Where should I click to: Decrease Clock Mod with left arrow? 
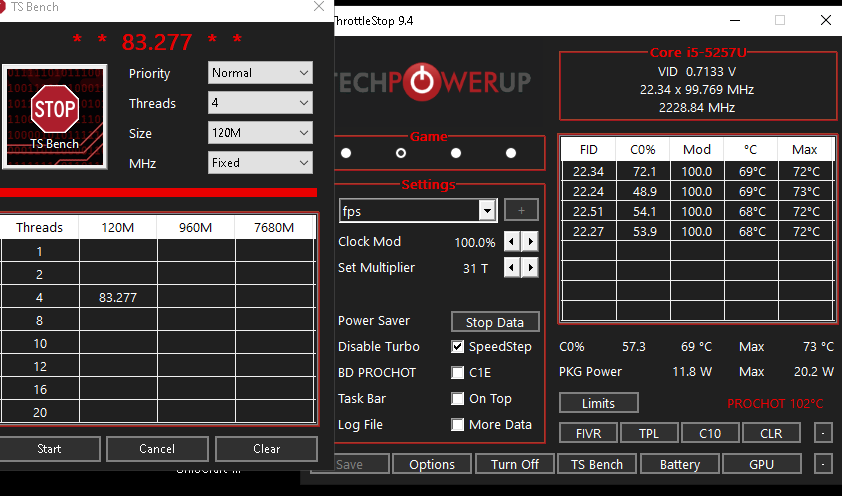pyautogui.click(x=512, y=242)
